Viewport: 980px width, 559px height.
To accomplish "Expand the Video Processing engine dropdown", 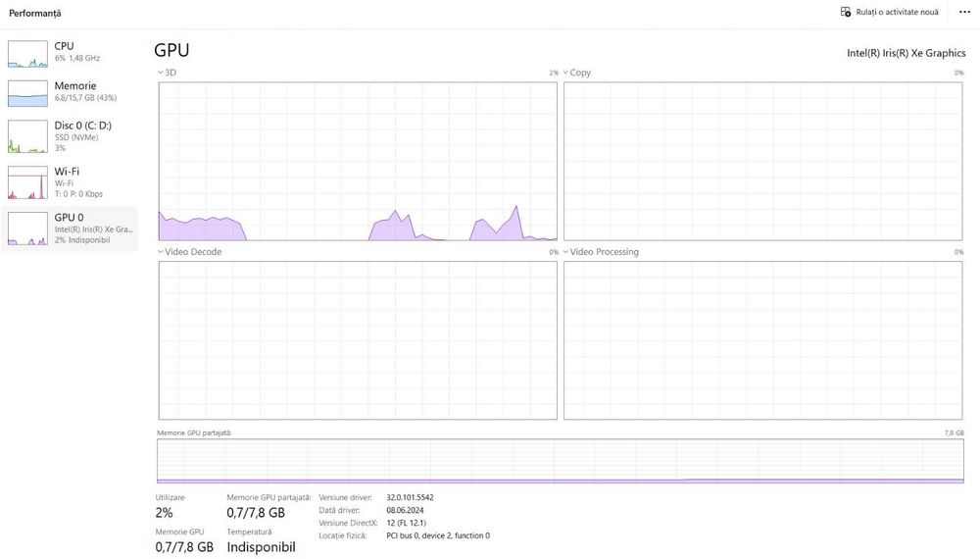I will [x=565, y=252].
